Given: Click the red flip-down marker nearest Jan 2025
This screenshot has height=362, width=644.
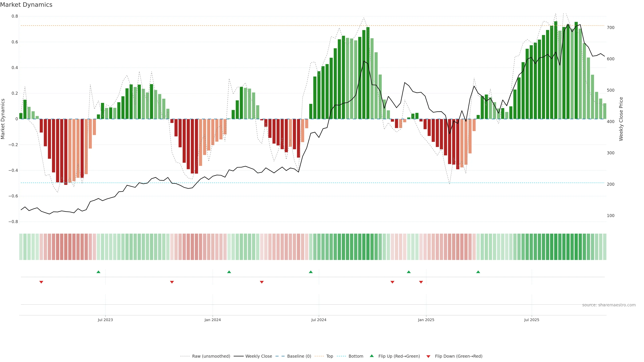Looking at the screenshot, I should (421, 282).
